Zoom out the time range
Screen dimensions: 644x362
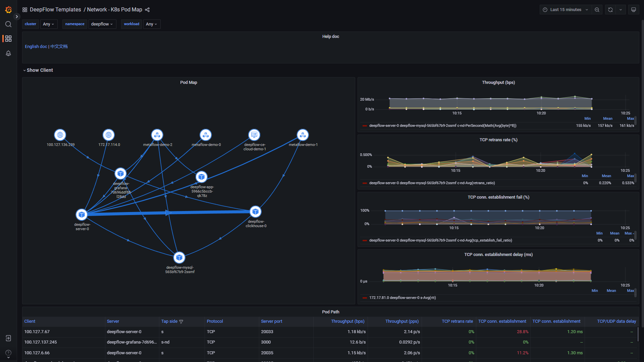tap(597, 9)
